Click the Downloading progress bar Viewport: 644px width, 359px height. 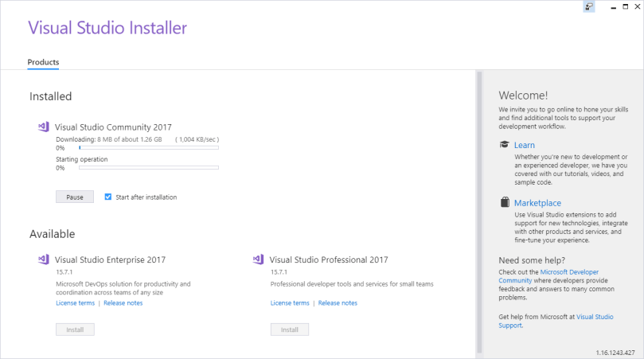(x=137, y=147)
